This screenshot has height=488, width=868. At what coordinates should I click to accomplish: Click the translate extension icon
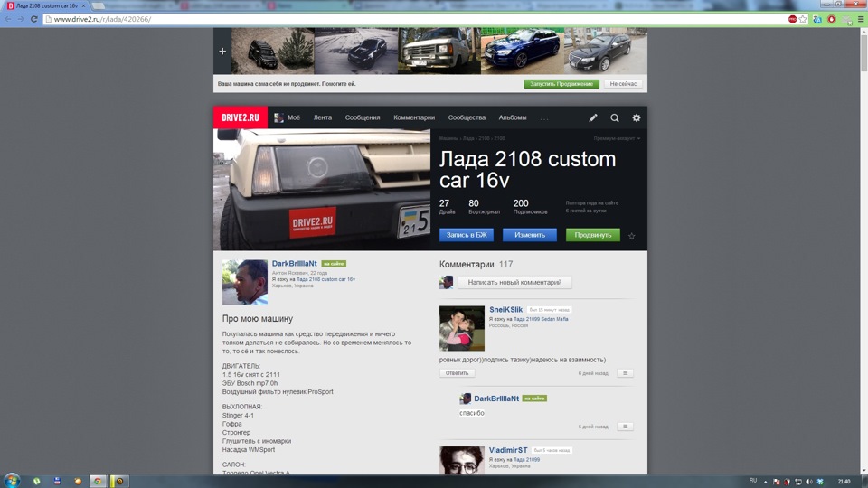point(817,19)
